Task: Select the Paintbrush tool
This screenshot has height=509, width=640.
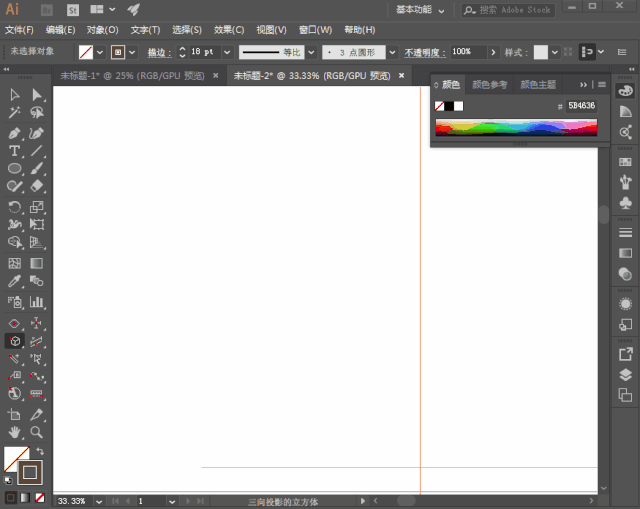Action: click(37, 169)
